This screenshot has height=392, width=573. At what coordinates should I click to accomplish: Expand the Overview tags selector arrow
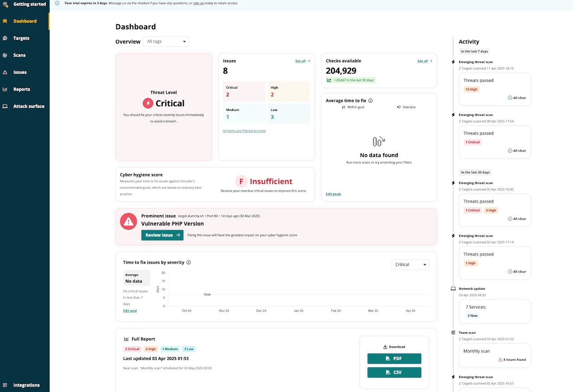[x=184, y=41]
